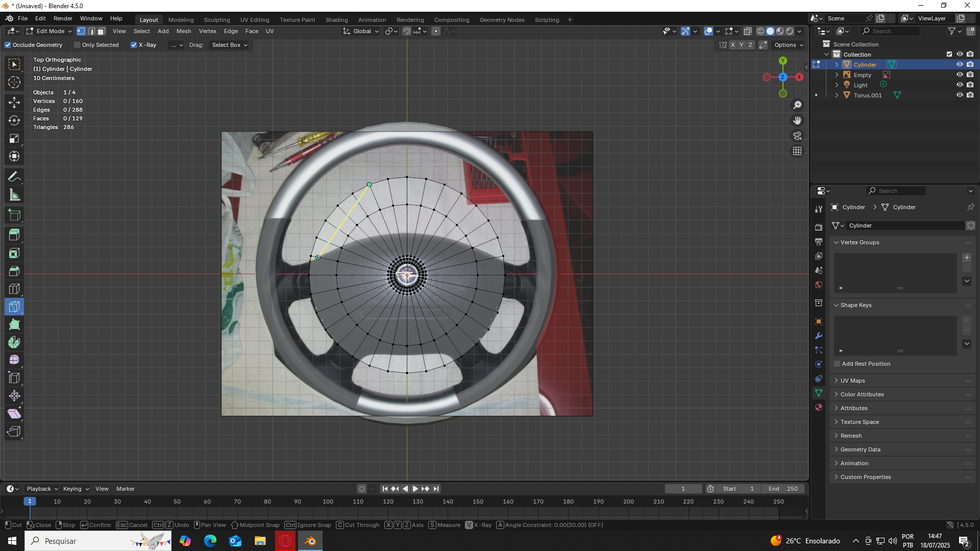Viewport: 980px width, 551px height.
Task: Enable the Only Selected checkbox
Action: [x=78, y=45]
